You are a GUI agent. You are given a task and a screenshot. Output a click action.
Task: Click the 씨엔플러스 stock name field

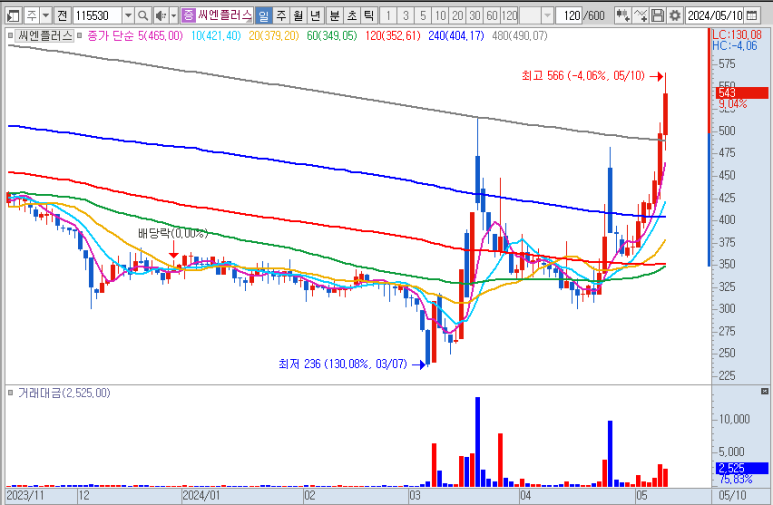click(x=225, y=16)
